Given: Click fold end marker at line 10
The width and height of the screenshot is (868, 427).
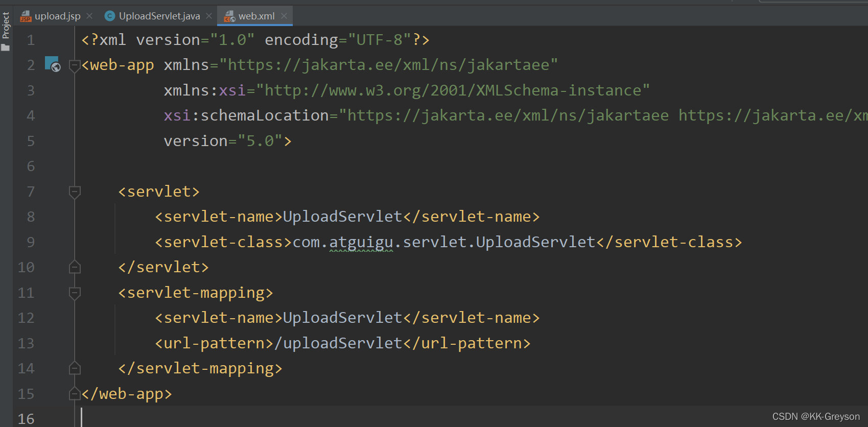Looking at the screenshot, I should pyautogui.click(x=75, y=267).
